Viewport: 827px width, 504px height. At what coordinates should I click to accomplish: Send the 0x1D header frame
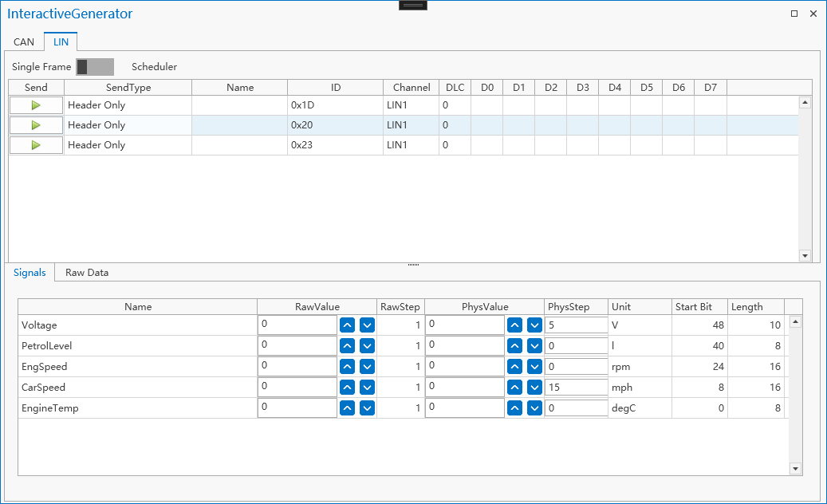(x=36, y=105)
